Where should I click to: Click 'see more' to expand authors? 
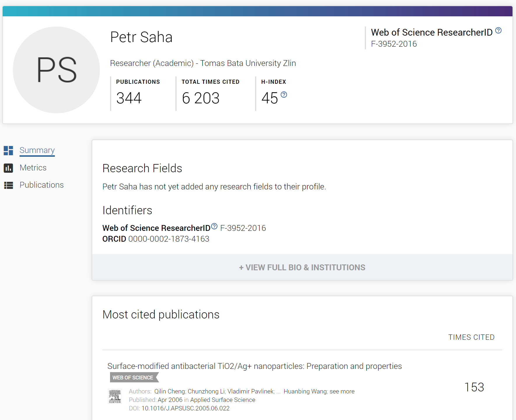[x=342, y=391]
